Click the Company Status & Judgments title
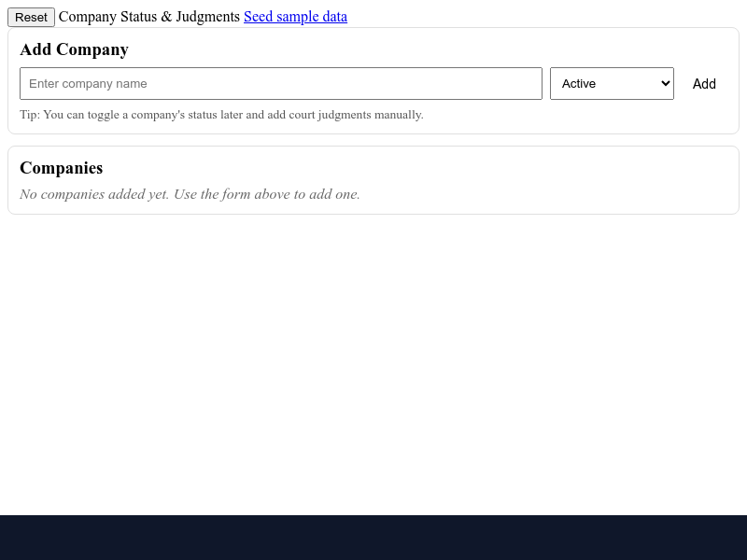The image size is (747, 560). 149,17
